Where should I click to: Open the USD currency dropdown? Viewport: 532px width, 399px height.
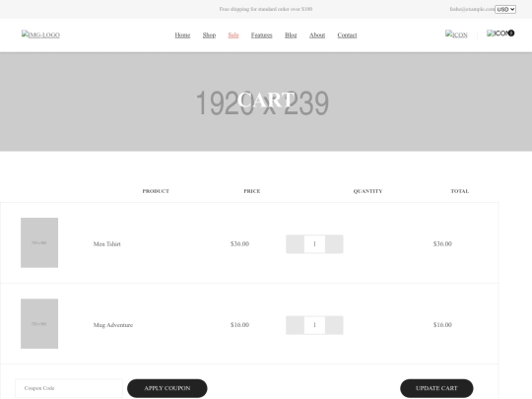point(505,9)
